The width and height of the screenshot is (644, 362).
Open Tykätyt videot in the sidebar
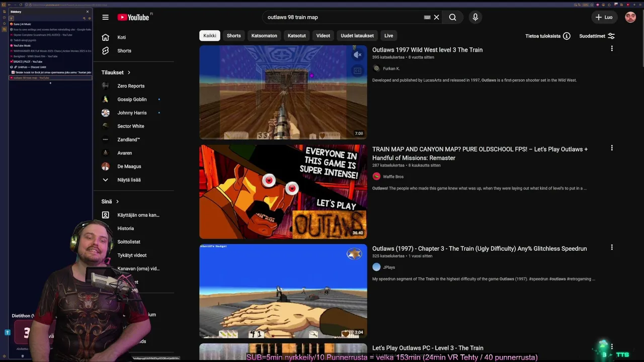132,255
